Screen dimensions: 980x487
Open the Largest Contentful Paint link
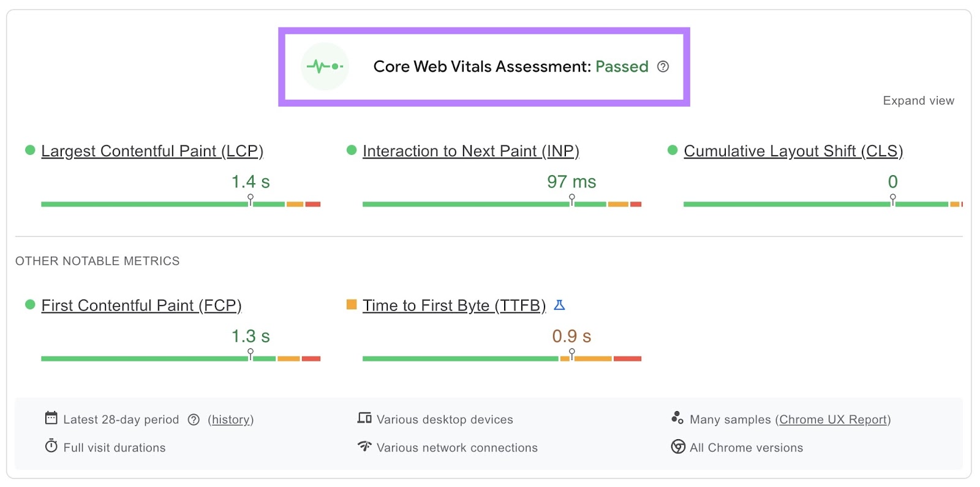(x=152, y=151)
